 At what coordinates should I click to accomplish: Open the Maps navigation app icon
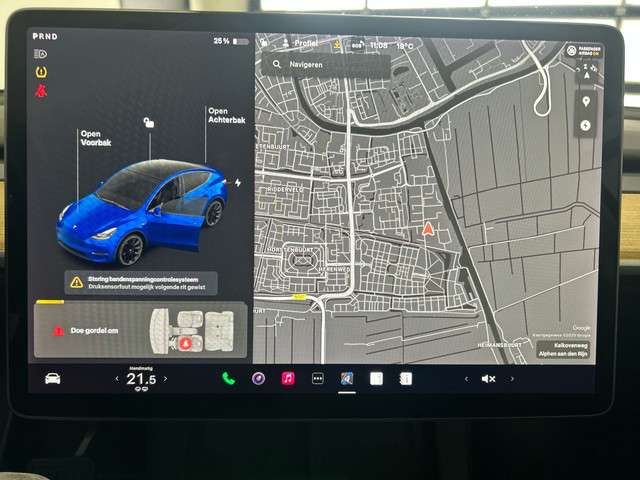coord(347,379)
